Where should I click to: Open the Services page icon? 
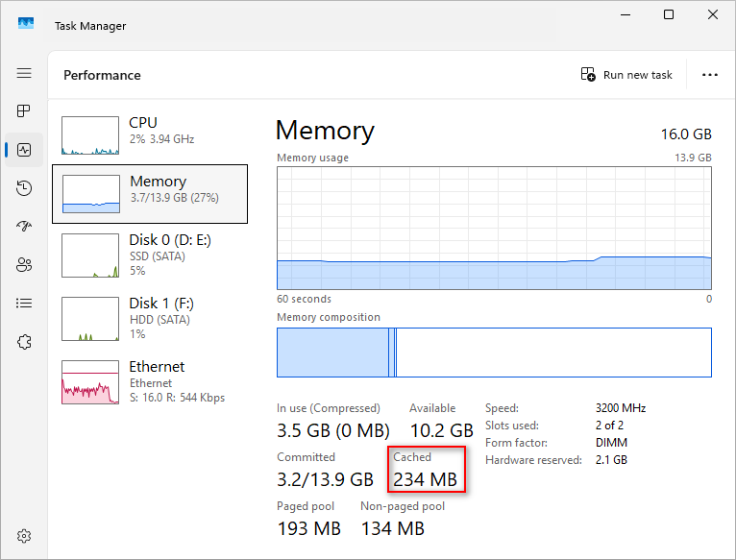coord(24,342)
